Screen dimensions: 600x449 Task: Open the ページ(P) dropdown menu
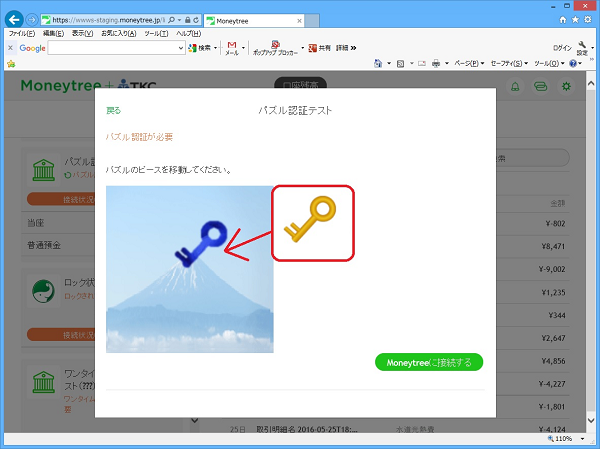469,64
